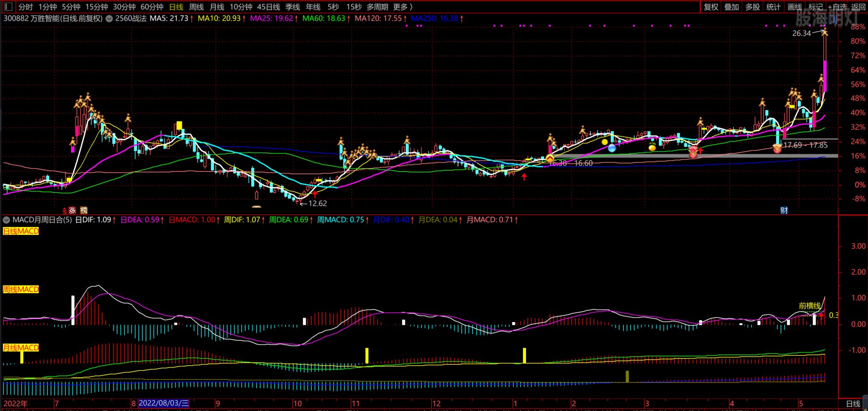This screenshot has width=868, height=411.
Task: Open the 统计 statistics tool
Action: (773, 7)
